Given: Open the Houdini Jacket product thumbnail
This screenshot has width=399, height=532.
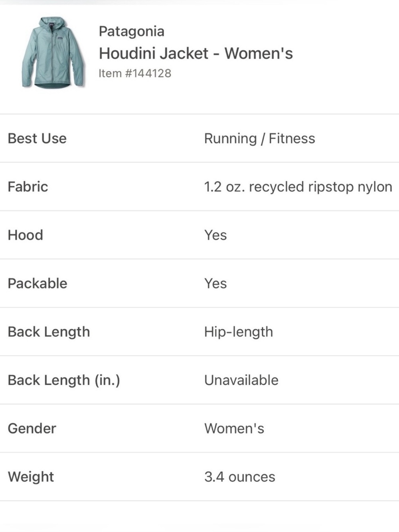Looking at the screenshot, I should (53, 52).
